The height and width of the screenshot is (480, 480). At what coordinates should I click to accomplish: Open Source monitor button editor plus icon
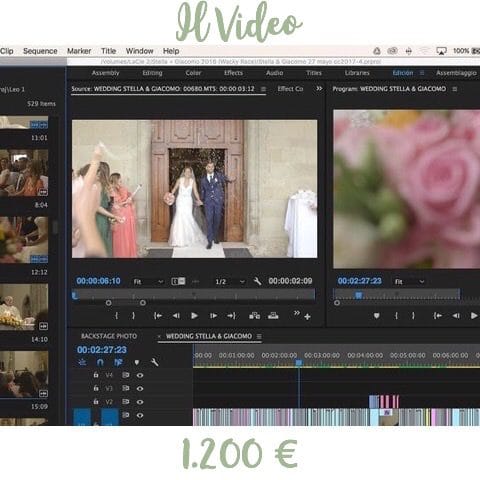pyautogui.click(x=307, y=317)
